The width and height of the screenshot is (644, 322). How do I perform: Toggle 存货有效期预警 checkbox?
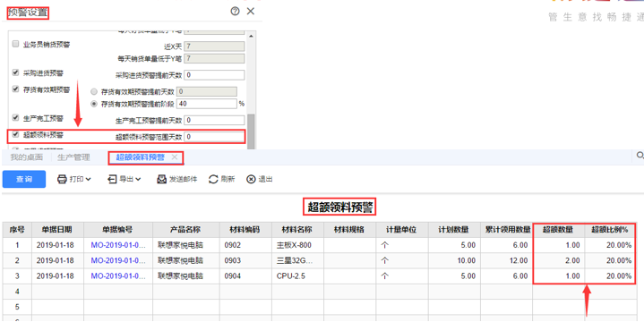[15, 89]
